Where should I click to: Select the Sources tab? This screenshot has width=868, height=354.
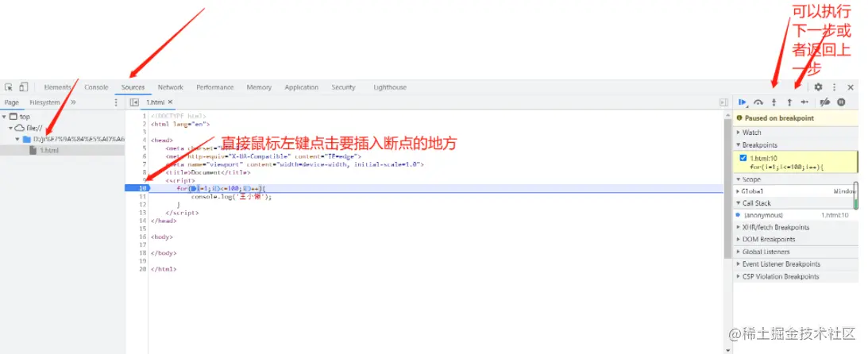tap(133, 87)
